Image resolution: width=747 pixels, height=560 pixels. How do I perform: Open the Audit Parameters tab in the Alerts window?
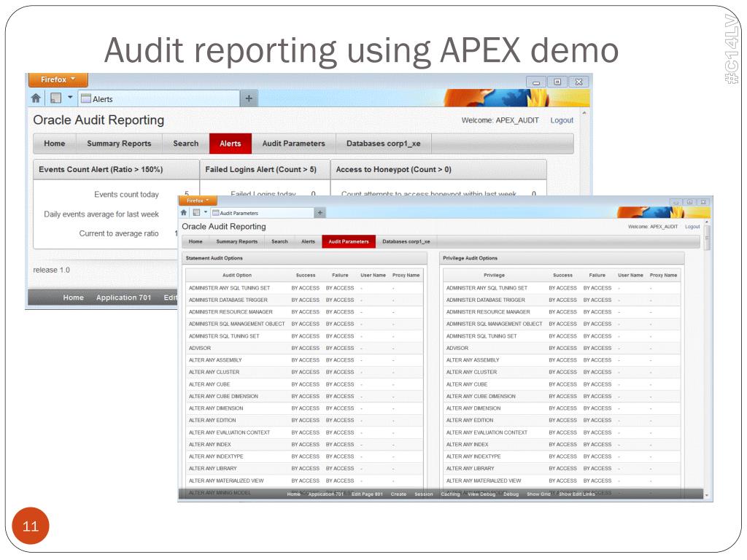[293, 144]
